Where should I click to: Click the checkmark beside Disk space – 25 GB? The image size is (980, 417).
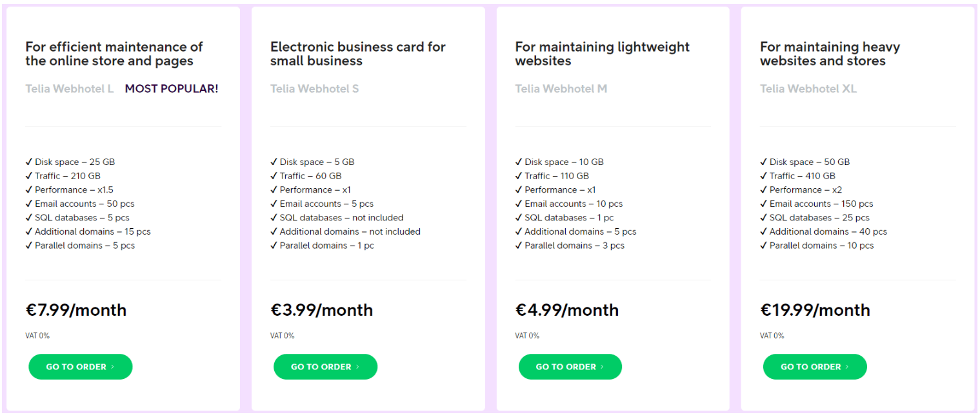[x=29, y=162]
